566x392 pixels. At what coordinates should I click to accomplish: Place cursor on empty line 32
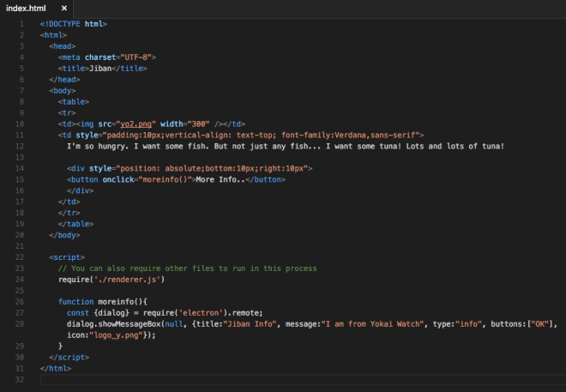point(303,380)
